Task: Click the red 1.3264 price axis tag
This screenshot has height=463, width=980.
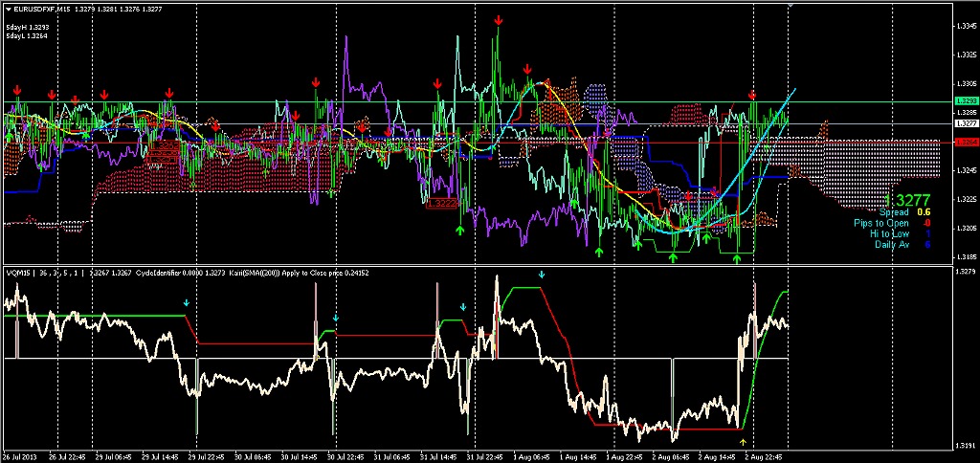Action: pyautogui.click(x=966, y=142)
